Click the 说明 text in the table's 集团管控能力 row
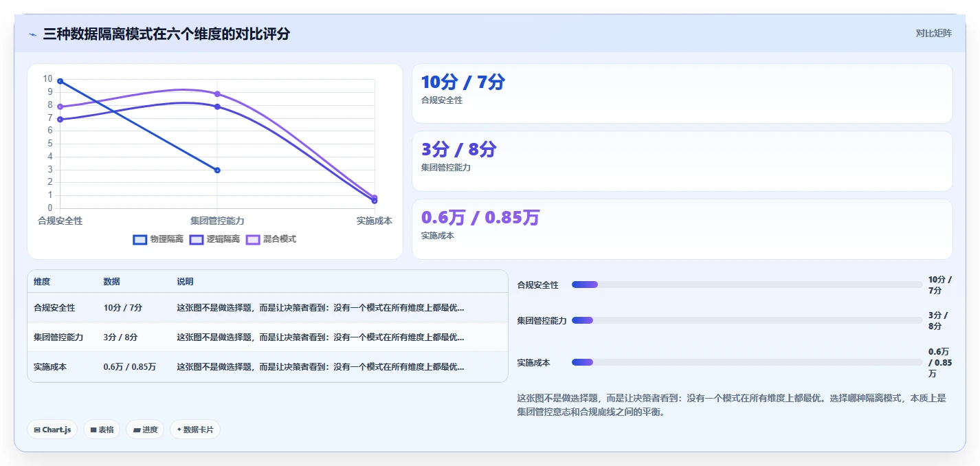 pos(320,337)
